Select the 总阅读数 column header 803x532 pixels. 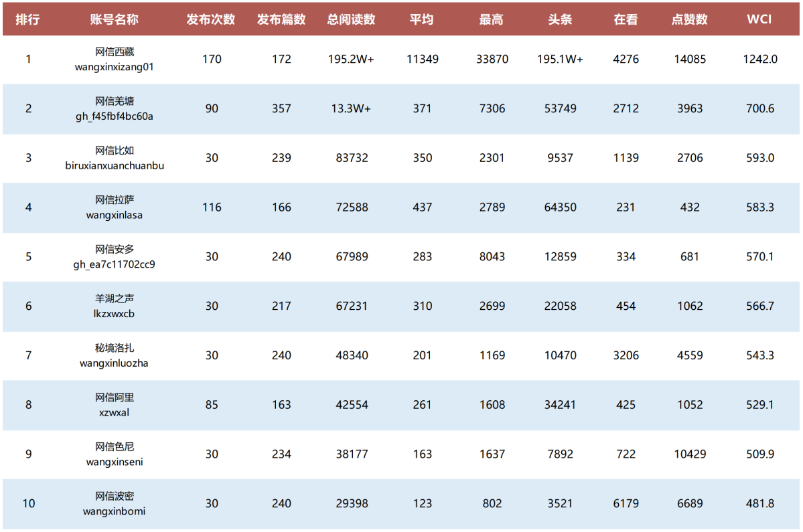click(352, 19)
